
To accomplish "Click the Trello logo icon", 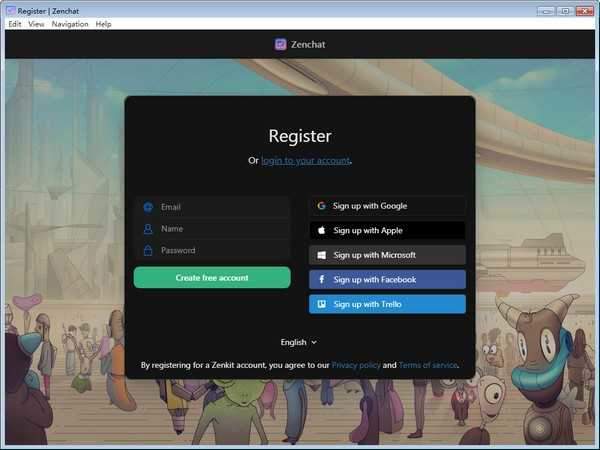I will point(322,304).
